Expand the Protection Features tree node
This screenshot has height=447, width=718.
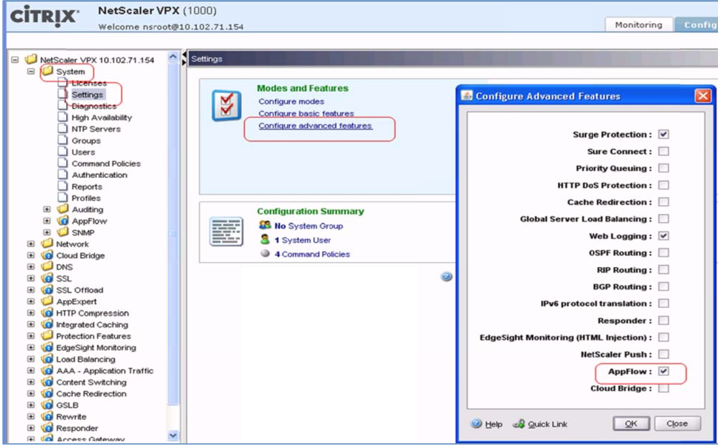point(31,336)
